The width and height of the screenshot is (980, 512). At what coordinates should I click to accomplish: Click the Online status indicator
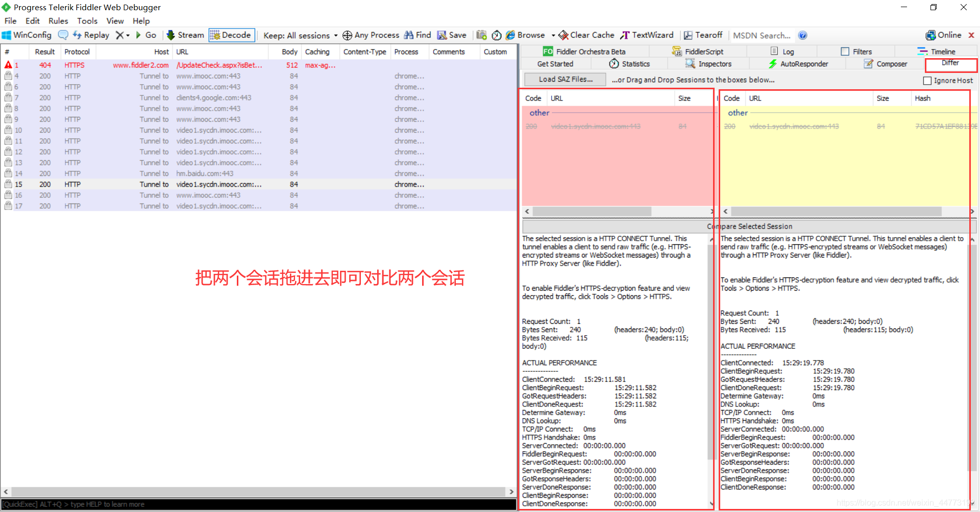click(x=943, y=35)
